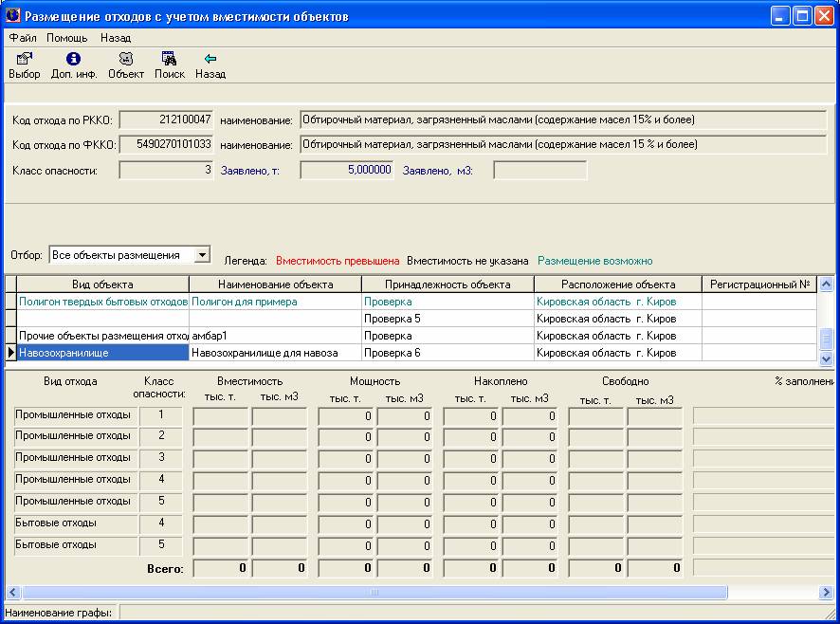Viewport: 840px width, 624px height.
Task: Click the Выбор toolbar icon
Action: tap(25, 59)
